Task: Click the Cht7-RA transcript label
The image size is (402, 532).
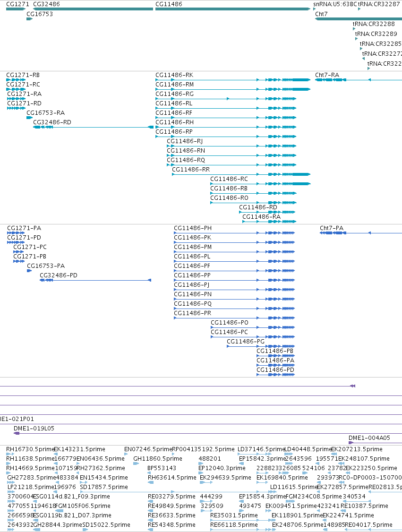Action: click(327, 75)
